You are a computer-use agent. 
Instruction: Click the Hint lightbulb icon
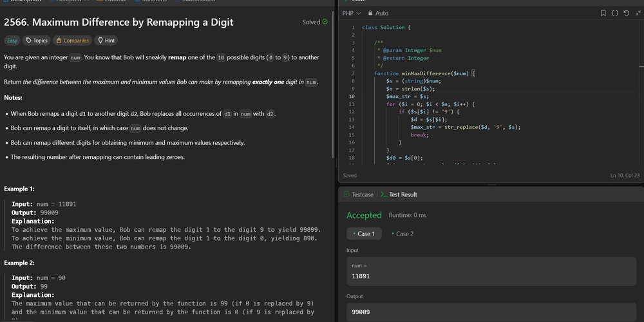click(100, 40)
